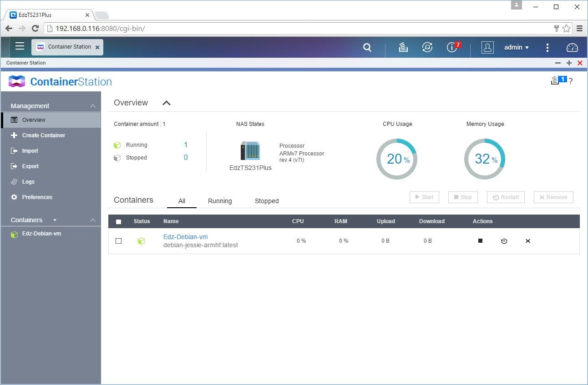Open the dashboard gauge icon

pos(572,47)
